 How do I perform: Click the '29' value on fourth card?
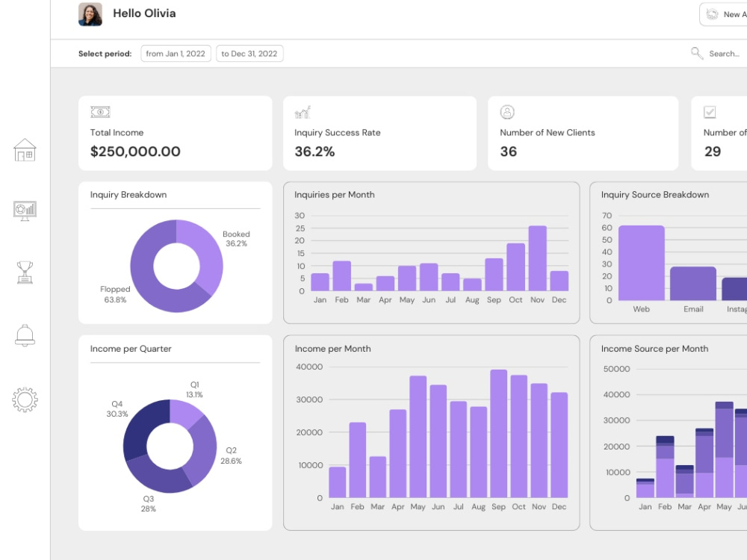[x=712, y=152]
